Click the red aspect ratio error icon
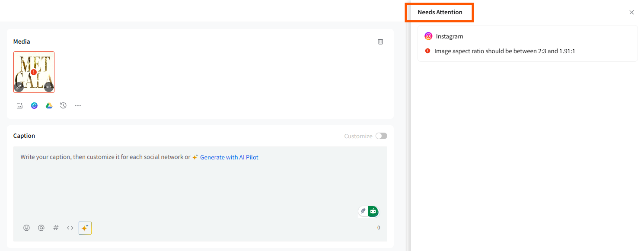Viewport: 644px width, 251px height. [427, 51]
